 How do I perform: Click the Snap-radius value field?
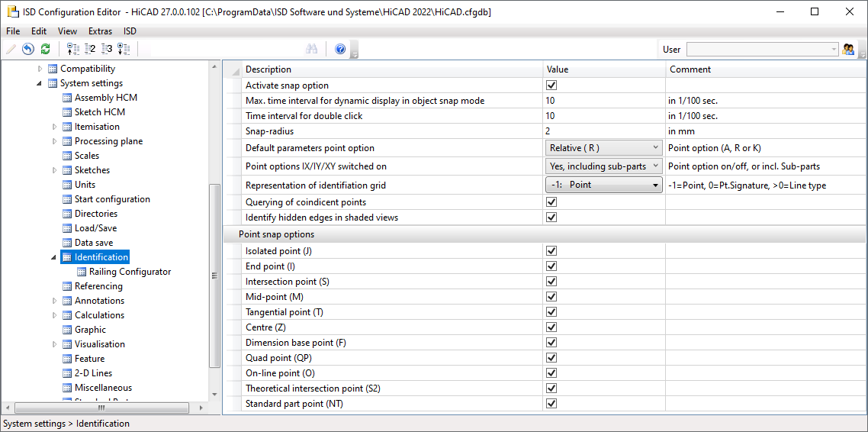[603, 131]
